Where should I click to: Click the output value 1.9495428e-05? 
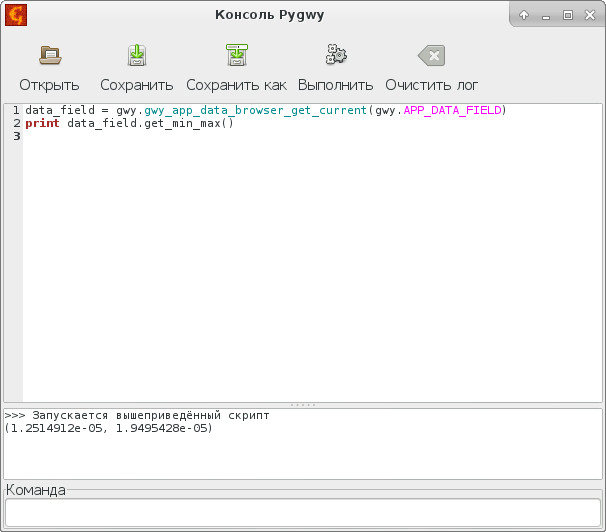tap(162, 428)
